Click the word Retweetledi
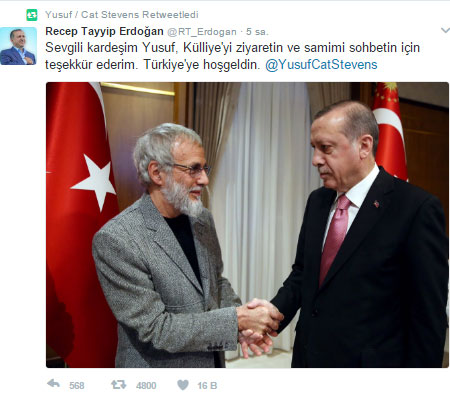 coord(170,15)
